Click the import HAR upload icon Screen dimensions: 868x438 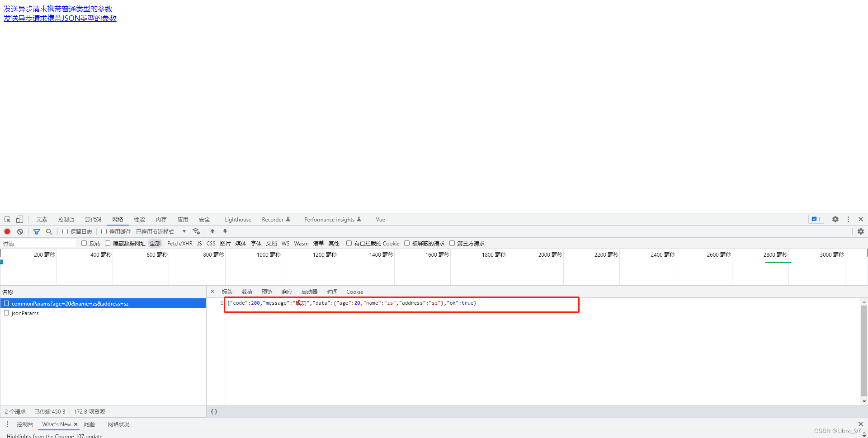pyautogui.click(x=212, y=231)
